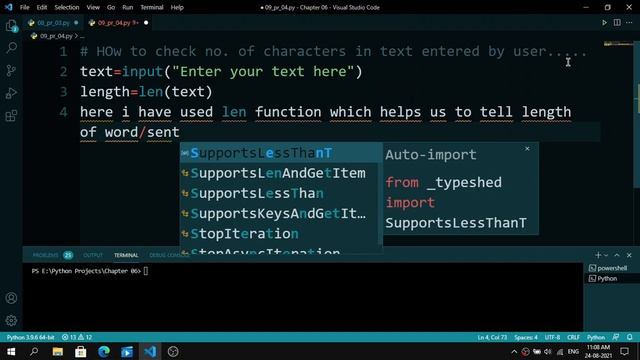640x360 pixels.
Task: Click the unsaved dot on 09_pr_04.py tab
Action: click(x=146, y=23)
